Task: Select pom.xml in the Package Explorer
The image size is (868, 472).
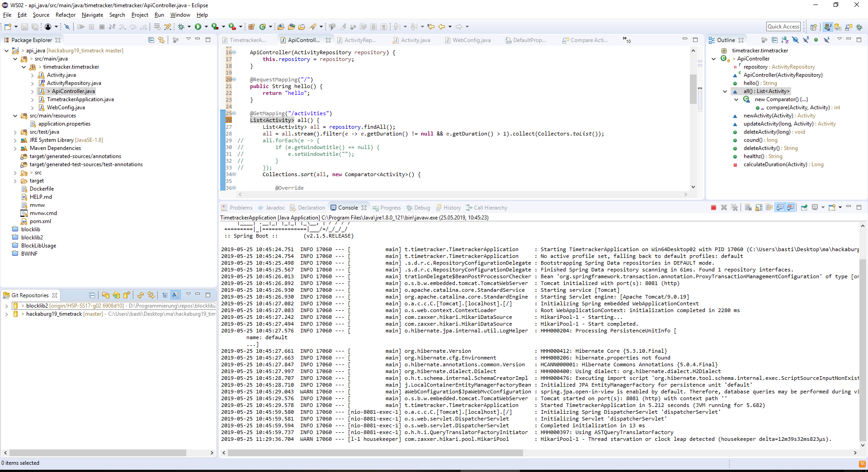Action: tap(40, 221)
